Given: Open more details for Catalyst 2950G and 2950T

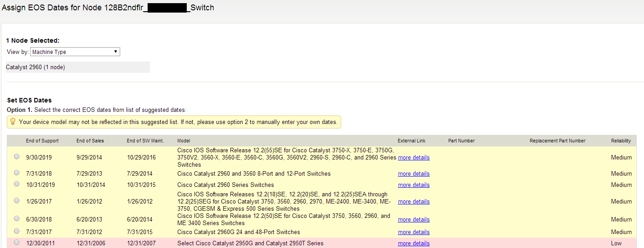Looking at the screenshot, I should [x=414, y=244].
